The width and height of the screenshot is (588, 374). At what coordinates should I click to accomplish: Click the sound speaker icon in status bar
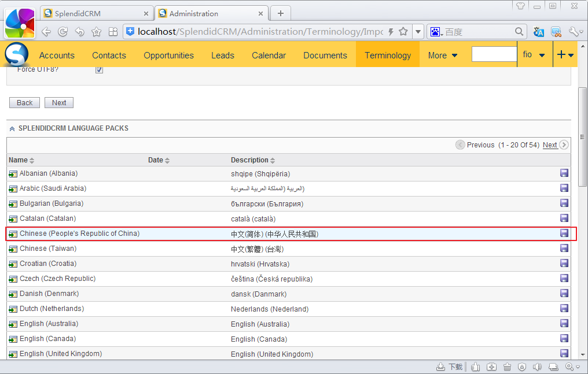coord(538,367)
